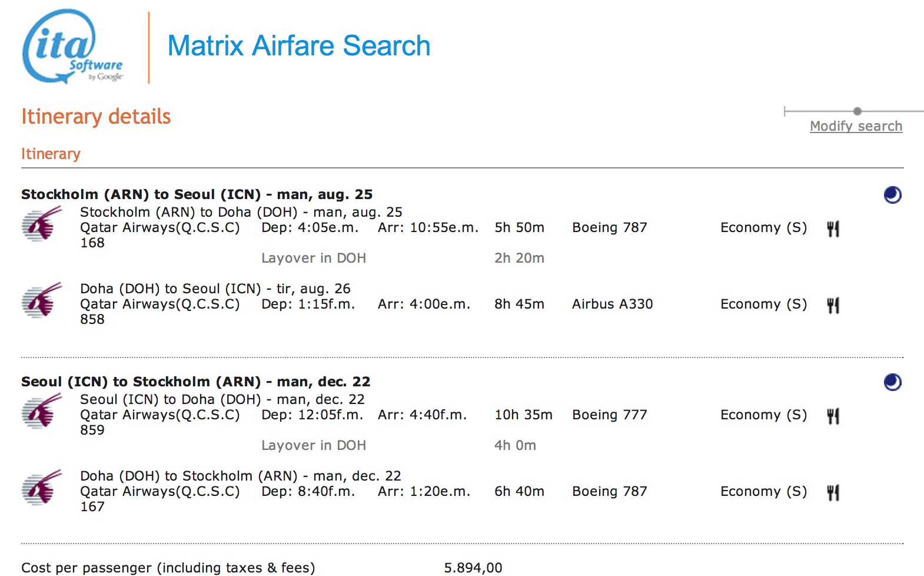Click Qatar Airways logo for flight 168
924x576 pixels.
pos(42,224)
